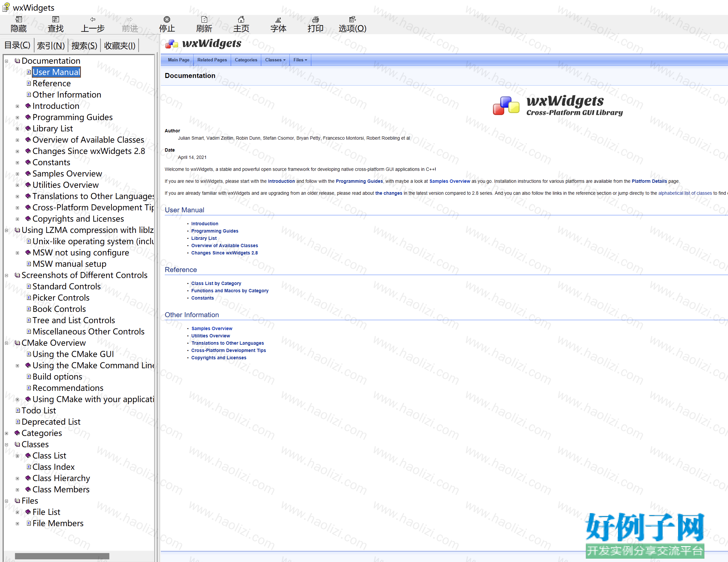Screen dimensions: 728x562
Task: Click the Hide (隐藏) toolbar icon
Action: pos(19,20)
